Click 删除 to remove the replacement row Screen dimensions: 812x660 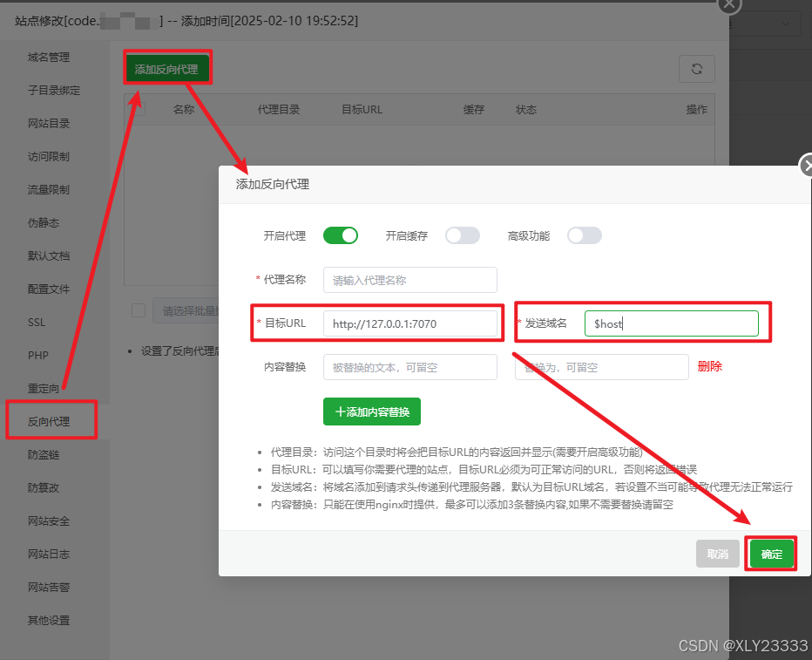710,367
